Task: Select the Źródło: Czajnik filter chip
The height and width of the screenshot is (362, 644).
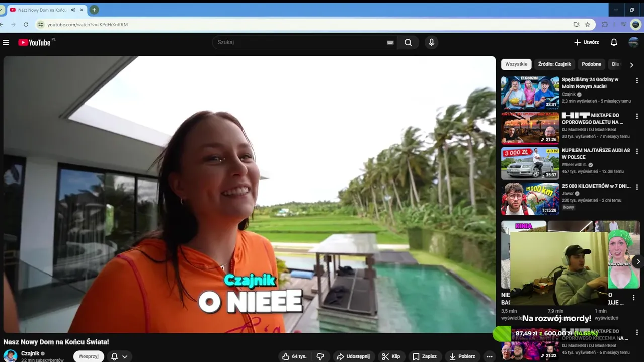Action: pos(554,64)
